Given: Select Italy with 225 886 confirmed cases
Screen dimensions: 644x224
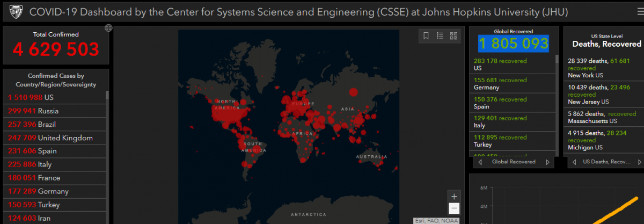Looking at the screenshot, I should click(x=55, y=164).
